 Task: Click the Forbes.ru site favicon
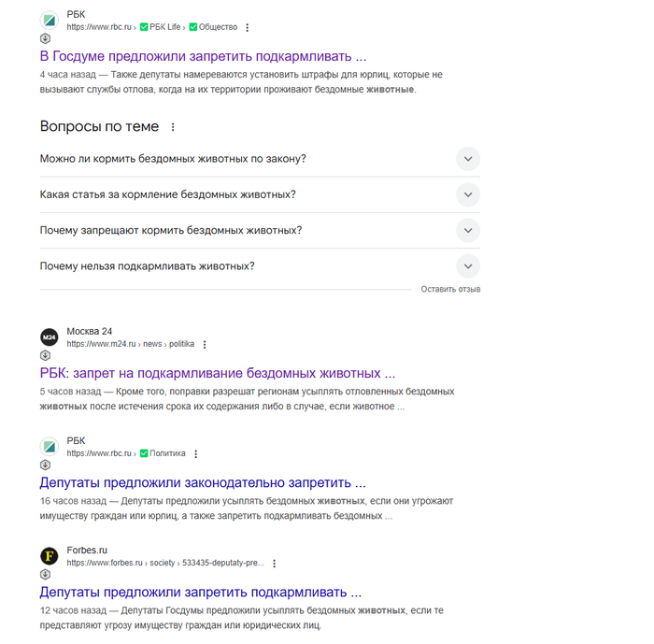click(50, 556)
